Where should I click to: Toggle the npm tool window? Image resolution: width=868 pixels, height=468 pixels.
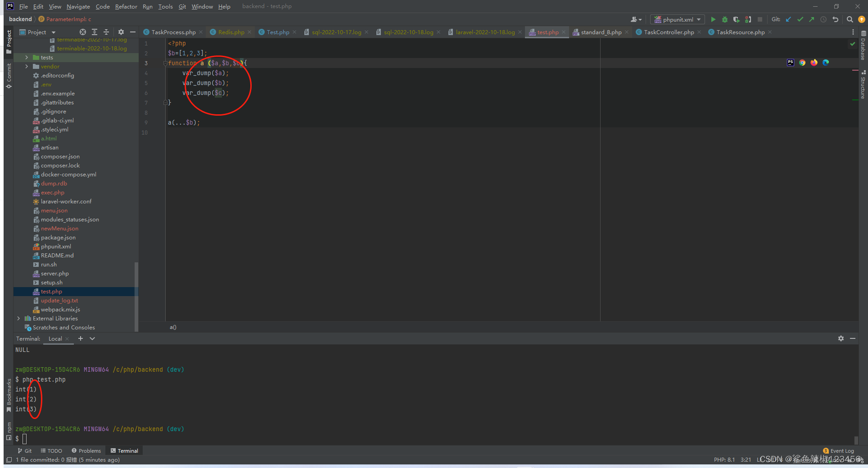[9, 431]
